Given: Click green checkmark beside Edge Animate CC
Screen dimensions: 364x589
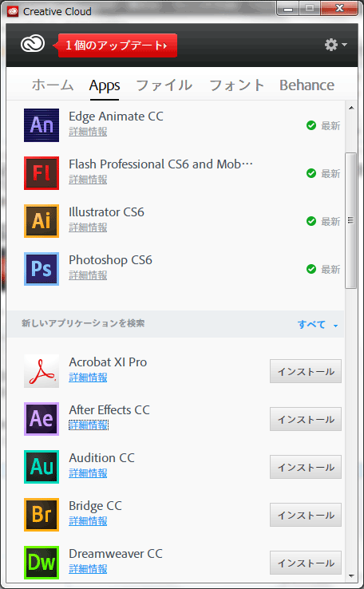Looking at the screenshot, I should coord(311,125).
